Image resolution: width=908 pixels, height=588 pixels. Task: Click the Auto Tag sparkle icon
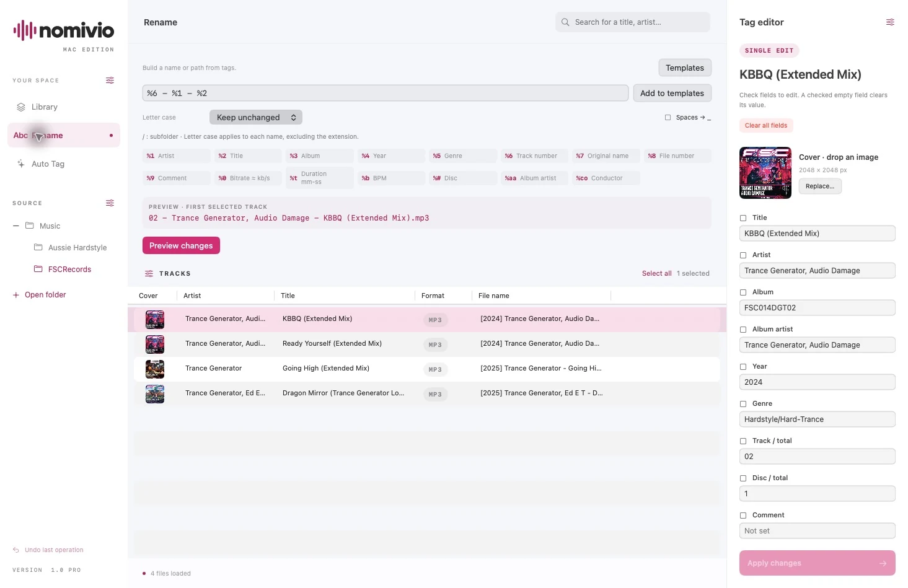[x=21, y=164]
